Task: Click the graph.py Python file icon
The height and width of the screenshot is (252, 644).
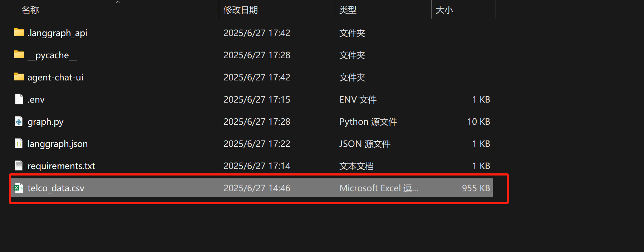Action: click(x=19, y=122)
